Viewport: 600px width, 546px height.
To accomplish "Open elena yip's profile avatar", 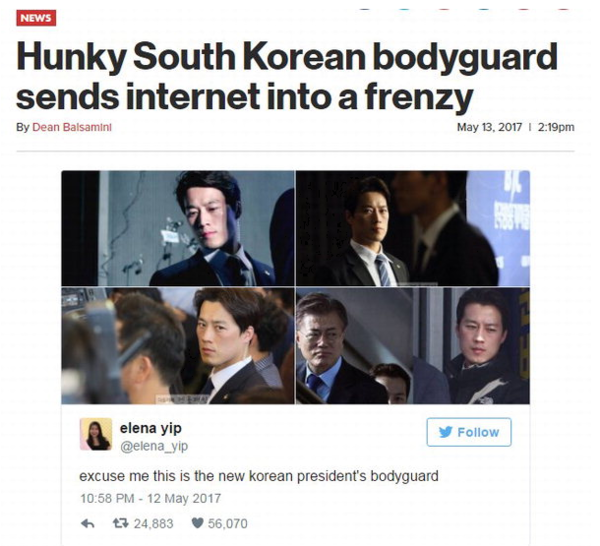I will click(x=96, y=434).
